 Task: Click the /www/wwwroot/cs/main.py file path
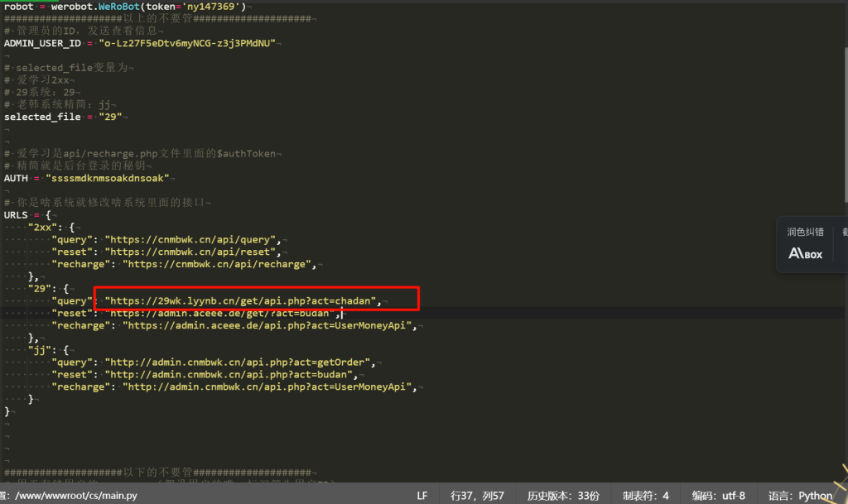coord(75,496)
